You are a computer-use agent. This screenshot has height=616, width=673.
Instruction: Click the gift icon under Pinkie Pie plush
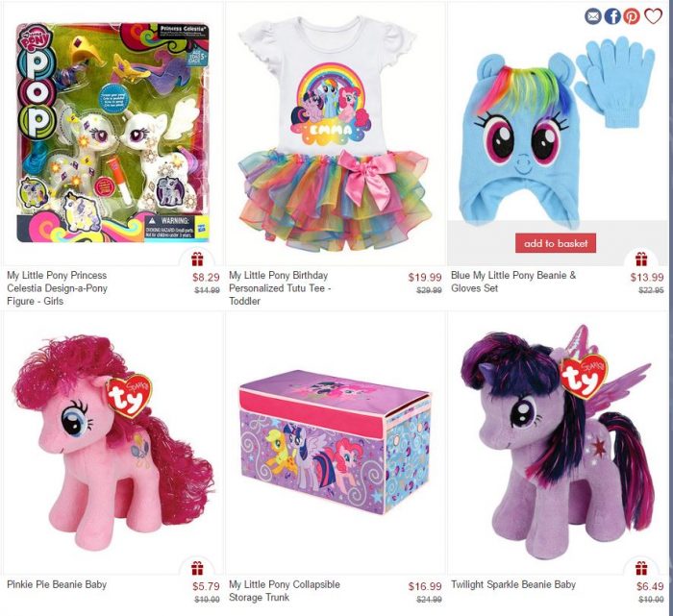[197, 568]
